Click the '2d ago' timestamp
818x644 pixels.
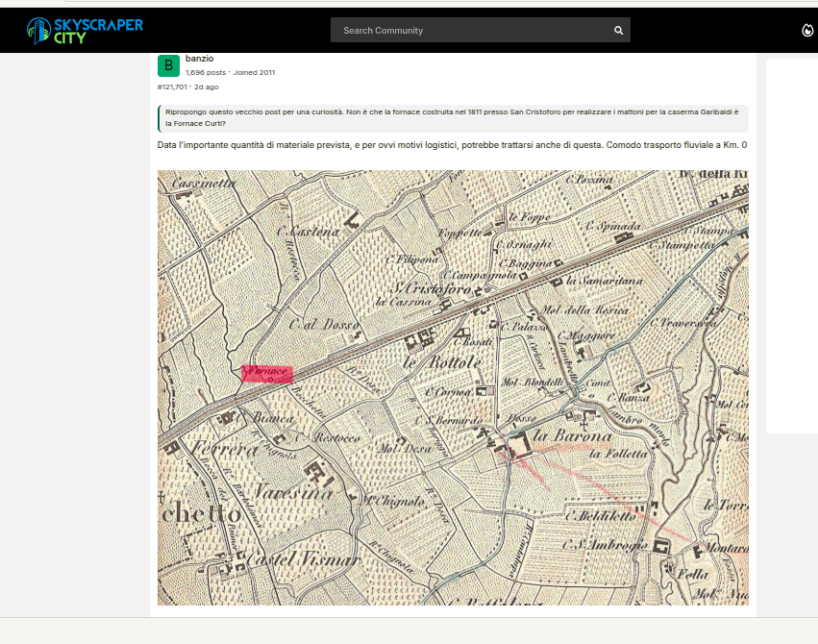point(207,87)
